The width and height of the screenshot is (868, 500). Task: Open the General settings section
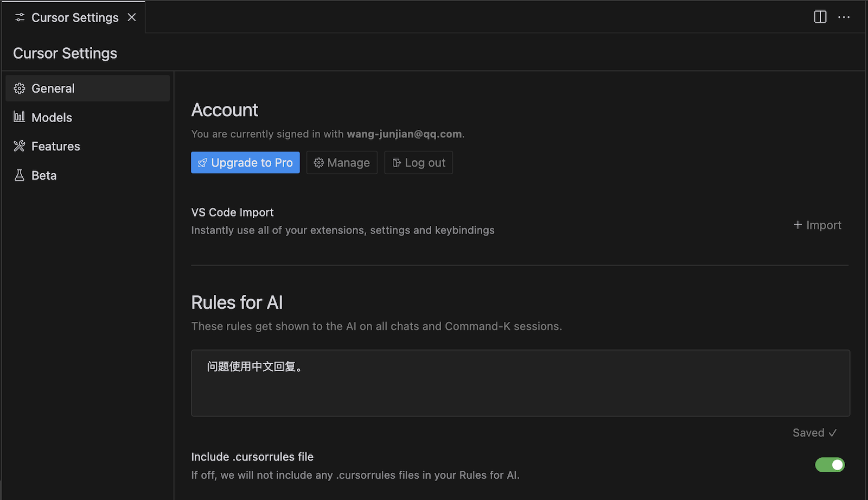tap(53, 88)
